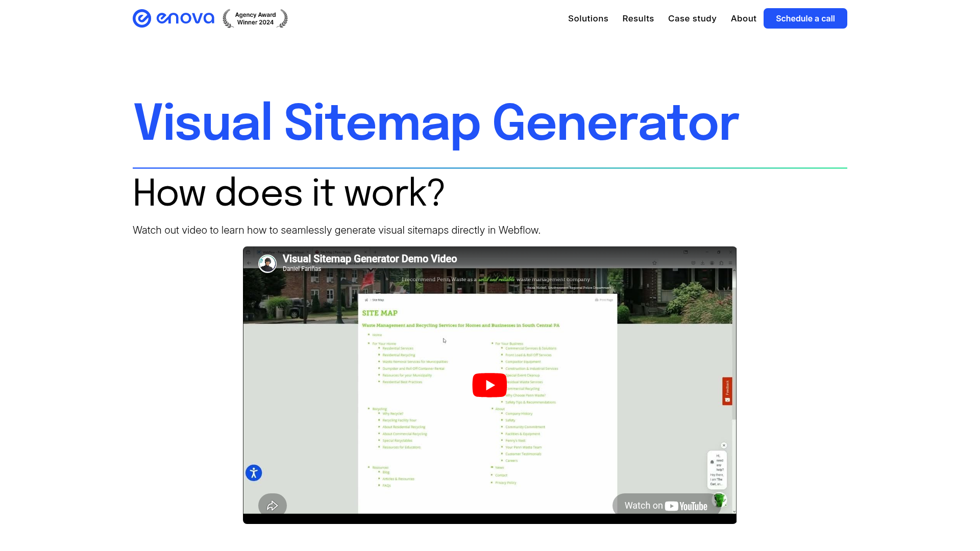Open the Case study page
Image resolution: width=980 pixels, height=551 pixels.
tap(692, 18)
